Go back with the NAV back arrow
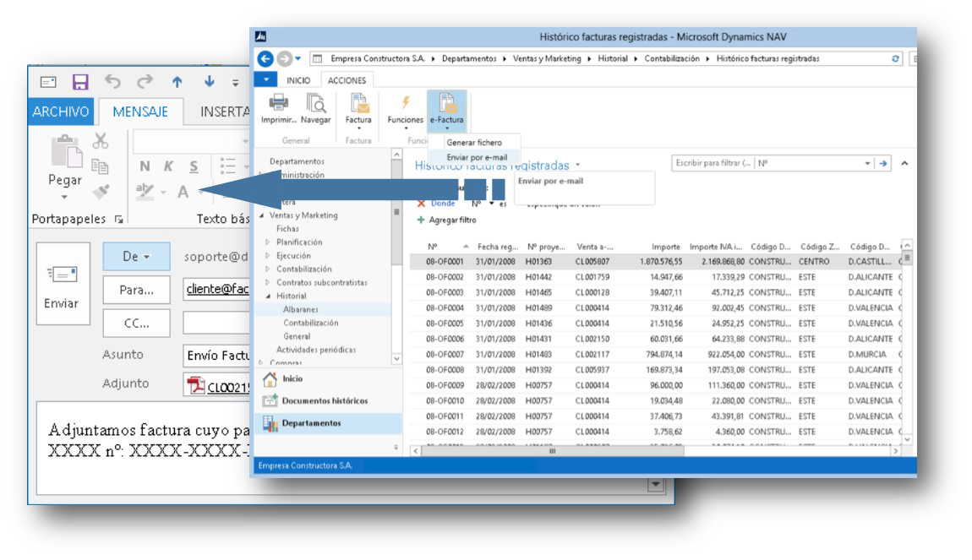972x560 pixels. tap(265, 59)
